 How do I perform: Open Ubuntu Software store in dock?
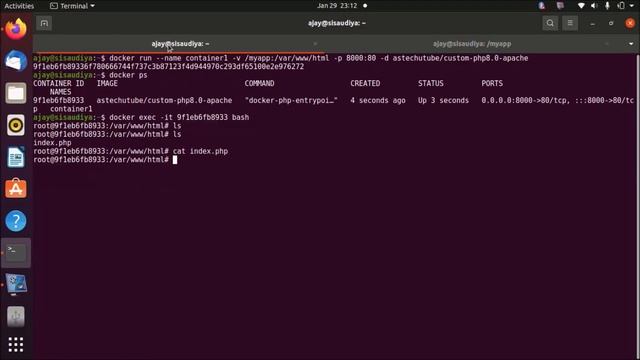pyautogui.click(x=16, y=189)
